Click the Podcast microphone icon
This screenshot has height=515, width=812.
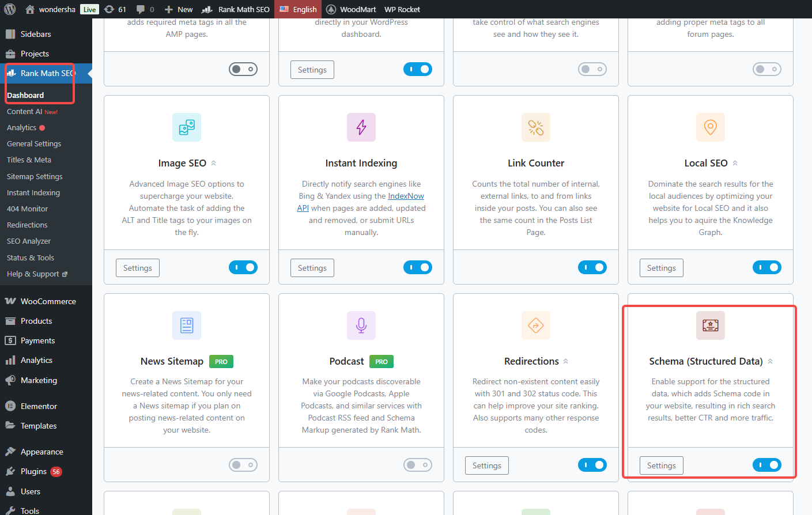[x=361, y=325]
